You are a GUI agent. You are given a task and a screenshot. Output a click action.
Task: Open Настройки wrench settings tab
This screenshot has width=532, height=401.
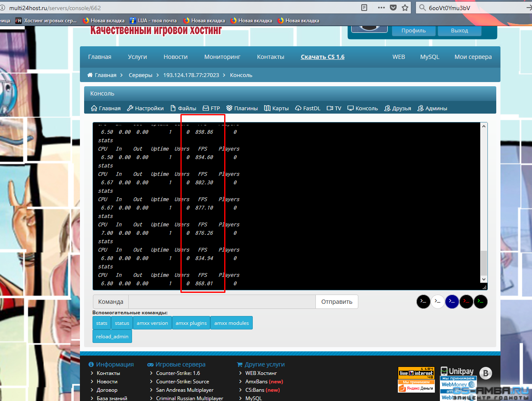(x=146, y=108)
